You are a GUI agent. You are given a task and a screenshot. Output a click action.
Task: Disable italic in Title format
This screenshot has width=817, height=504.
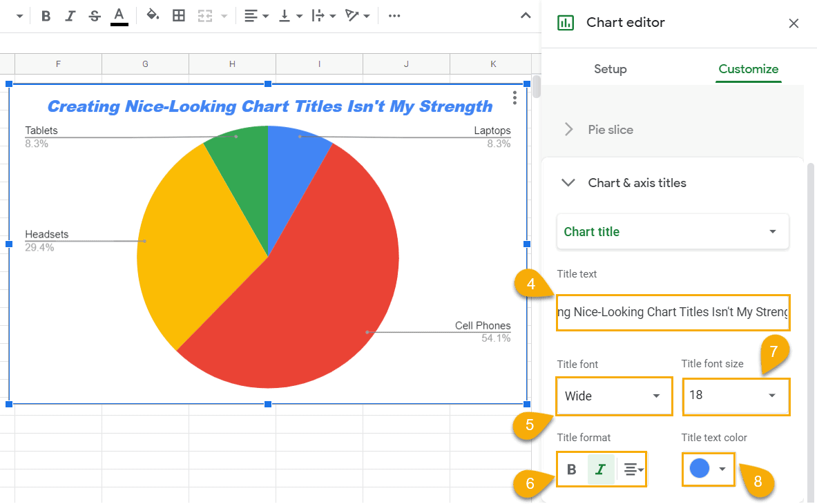[600, 469]
